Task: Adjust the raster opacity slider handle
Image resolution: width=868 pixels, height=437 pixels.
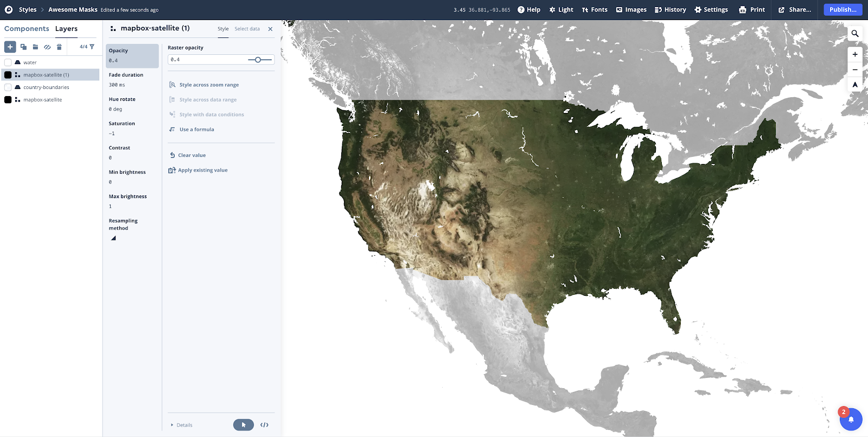Action: (258, 60)
